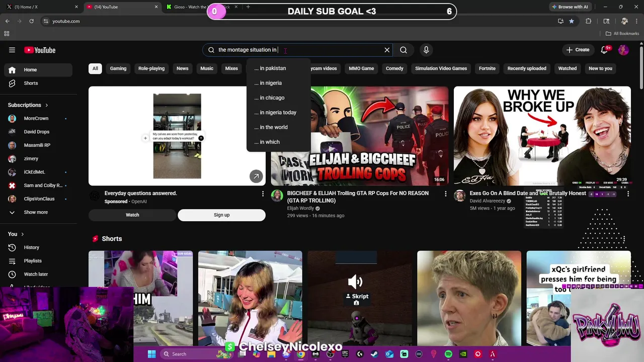Choose the 'in nigeria today' suggestion

tap(278, 113)
